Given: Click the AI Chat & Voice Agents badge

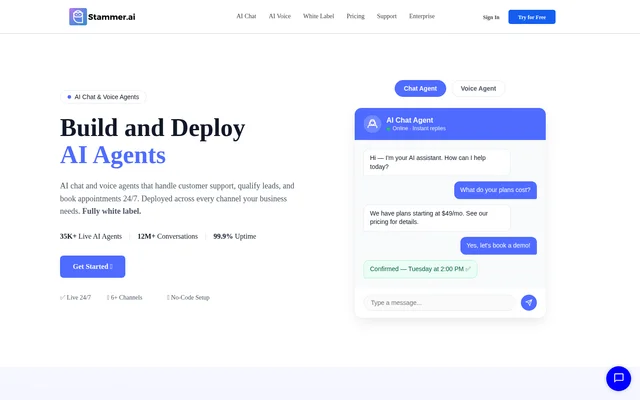Looking at the screenshot, I should (103, 97).
